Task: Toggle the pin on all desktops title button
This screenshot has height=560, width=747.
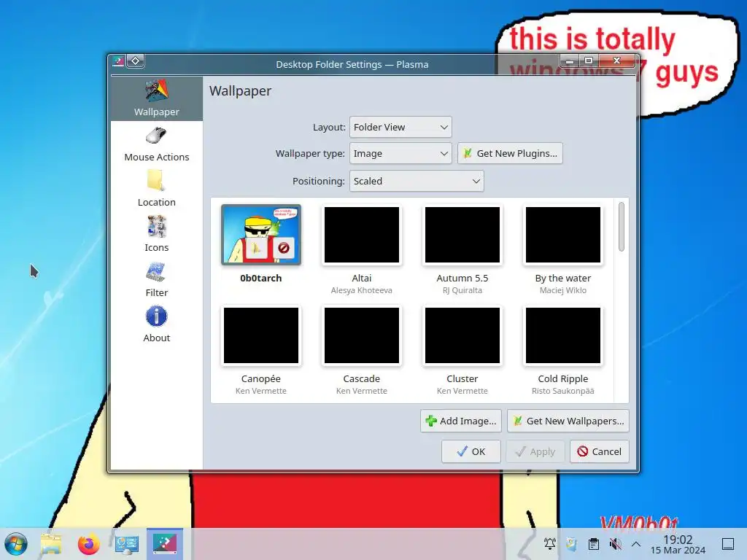Action: 135,61
